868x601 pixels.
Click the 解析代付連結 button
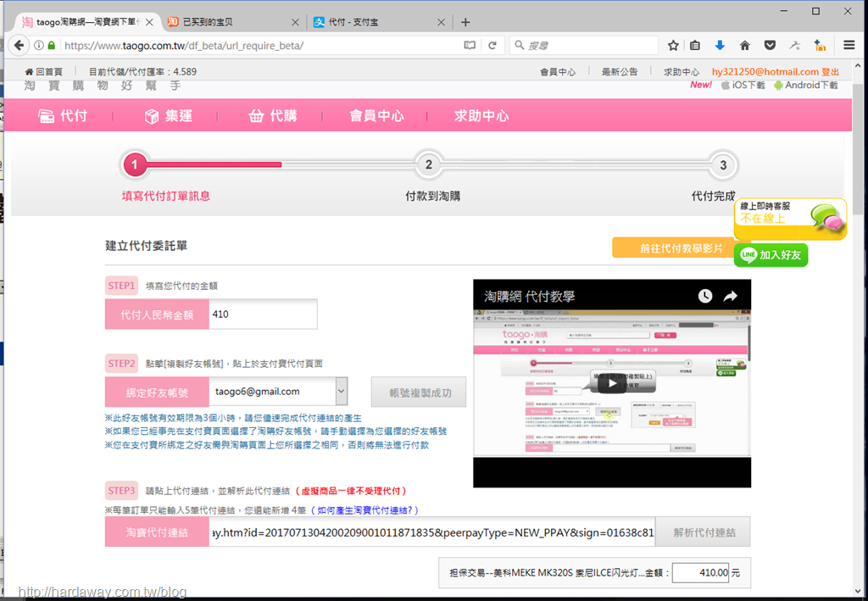tap(704, 532)
